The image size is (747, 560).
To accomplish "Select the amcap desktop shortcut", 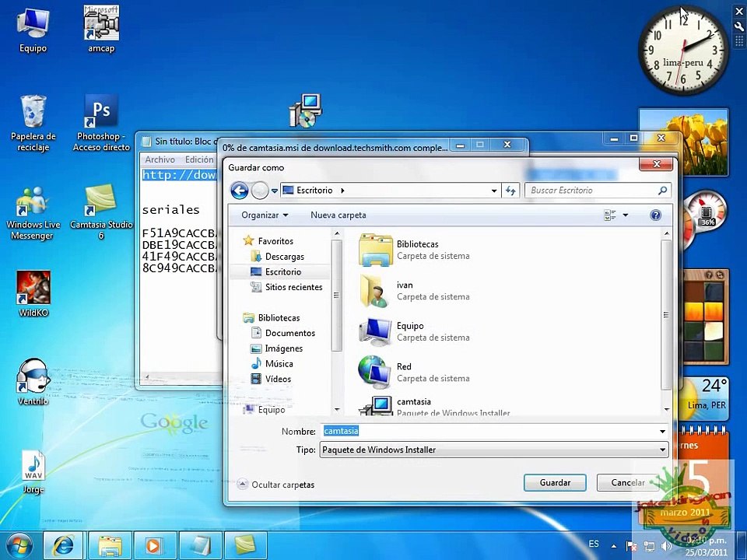I will point(101,30).
